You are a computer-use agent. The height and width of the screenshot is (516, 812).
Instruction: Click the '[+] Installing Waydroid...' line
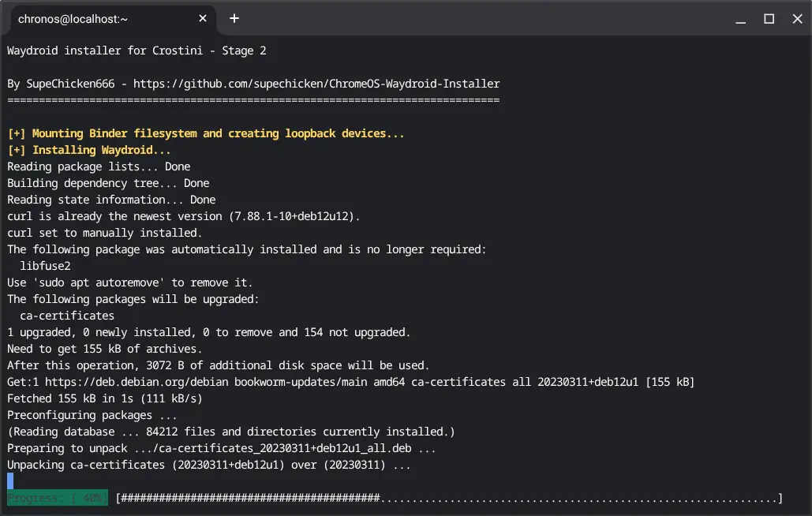(89, 150)
